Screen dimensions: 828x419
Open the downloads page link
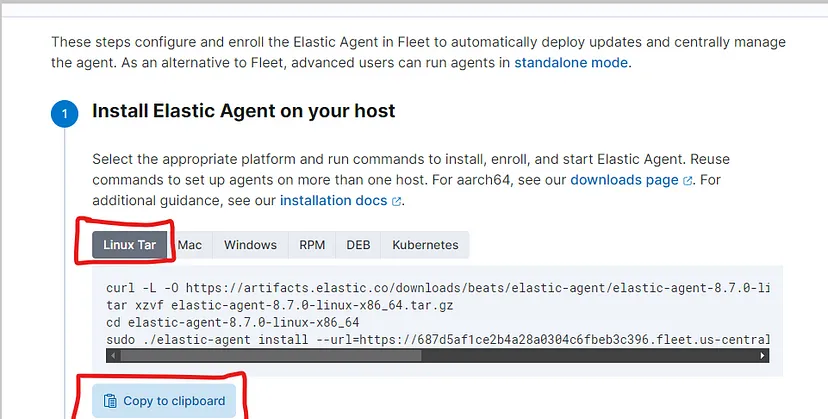tap(624, 180)
